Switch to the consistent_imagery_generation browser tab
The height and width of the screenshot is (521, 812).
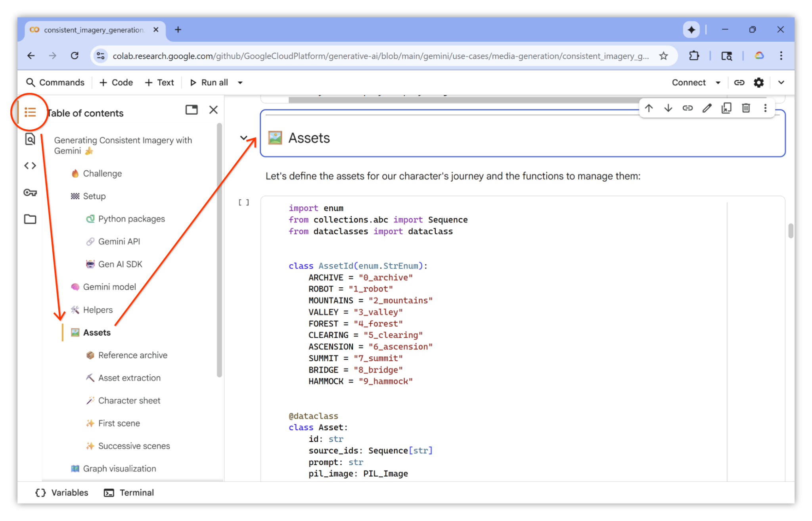(x=93, y=30)
